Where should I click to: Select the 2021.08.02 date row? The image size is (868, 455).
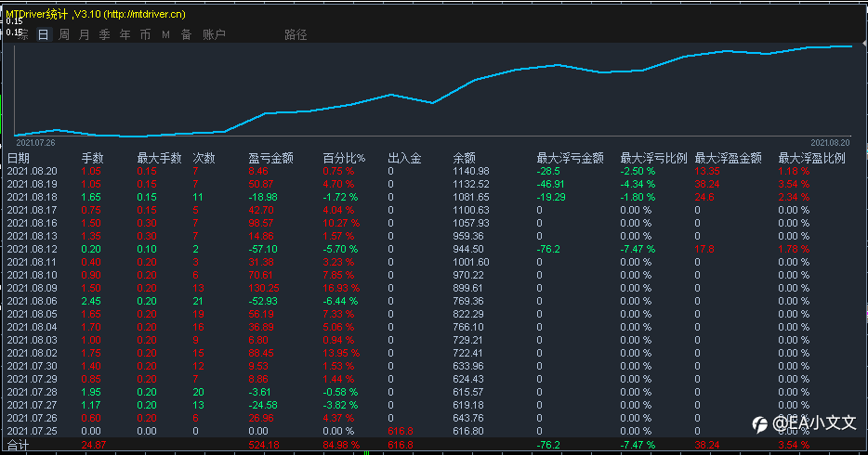point(33,353)
